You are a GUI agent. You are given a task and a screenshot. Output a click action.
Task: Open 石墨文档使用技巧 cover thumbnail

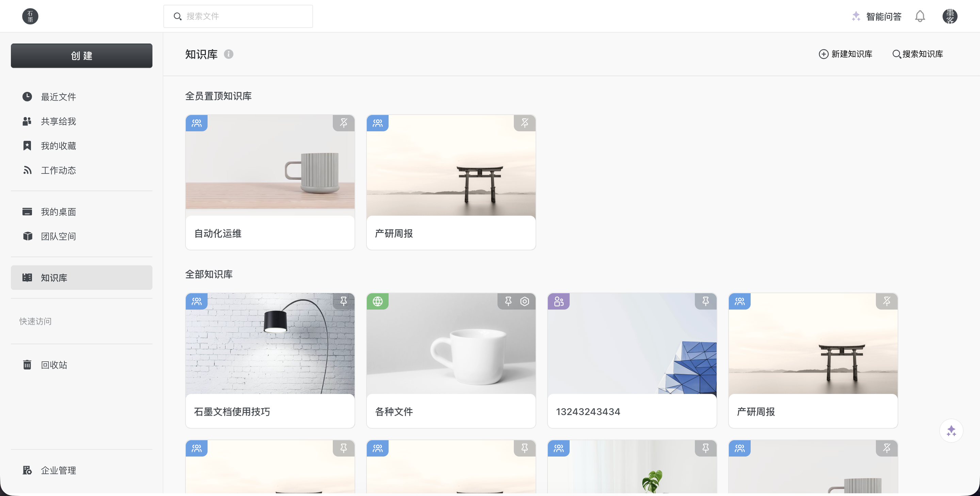coord(270,344)
